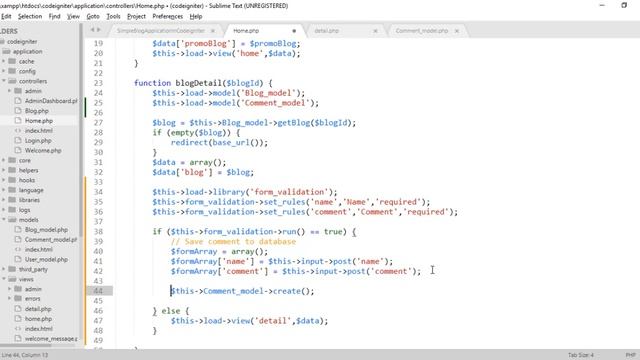This screenshot has width=640, height=360.
Task: Open the Goto menu
Action: (93, 16)
